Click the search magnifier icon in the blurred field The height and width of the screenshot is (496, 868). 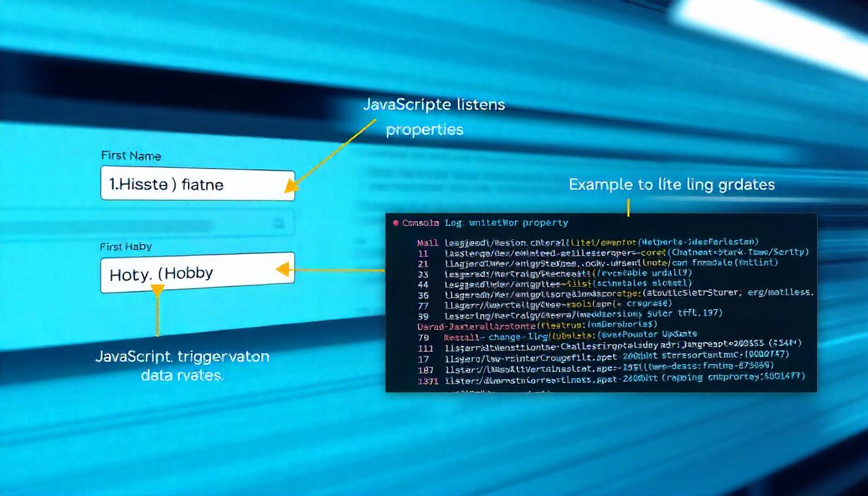[279, 223]
